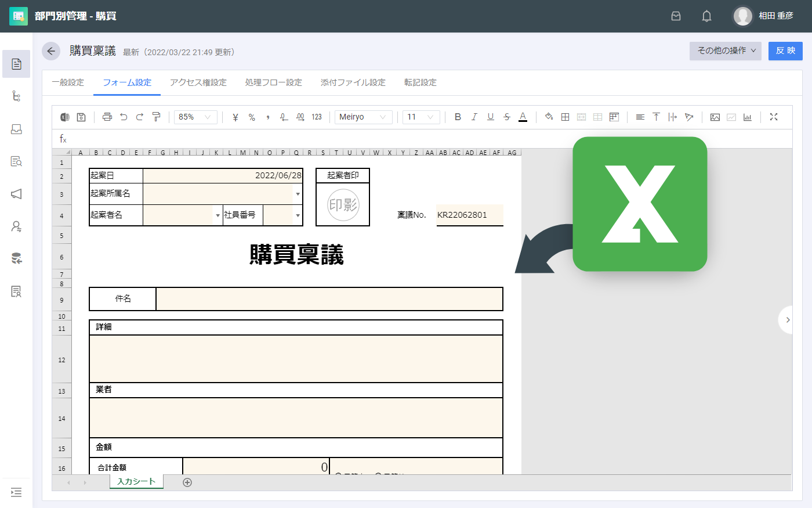The height and width of the screenshot is (508, 812).
Task: Click the 反映 button
Action: 785,51
